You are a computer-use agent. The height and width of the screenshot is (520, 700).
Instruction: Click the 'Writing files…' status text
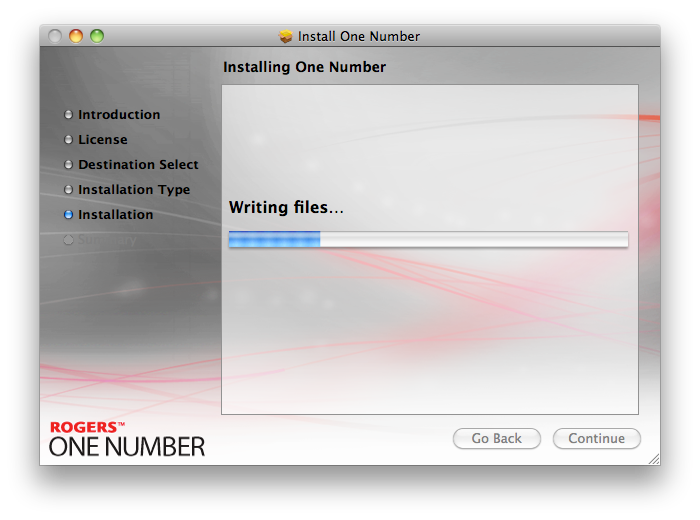(286, 208)
